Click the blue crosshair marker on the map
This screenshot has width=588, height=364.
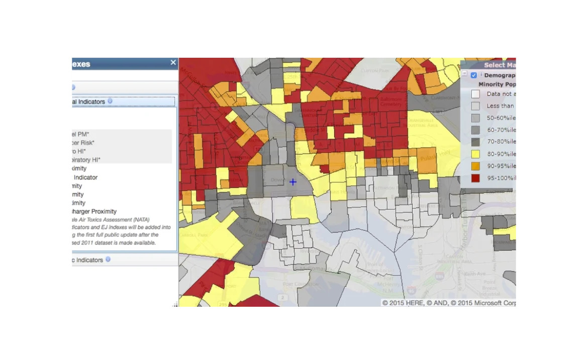(x=292, y=182)
